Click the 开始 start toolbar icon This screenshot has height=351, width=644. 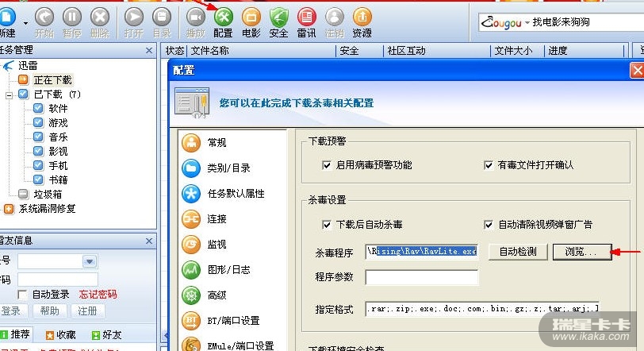pyautogui.click(x=44, y=23)
